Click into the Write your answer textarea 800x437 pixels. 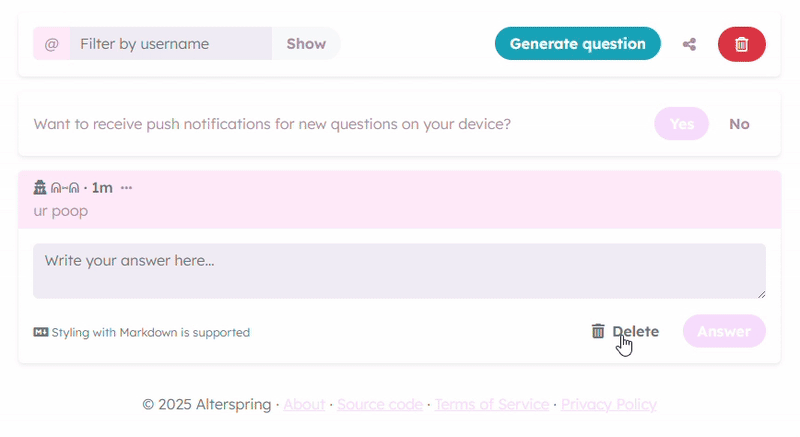pos(399,271)
